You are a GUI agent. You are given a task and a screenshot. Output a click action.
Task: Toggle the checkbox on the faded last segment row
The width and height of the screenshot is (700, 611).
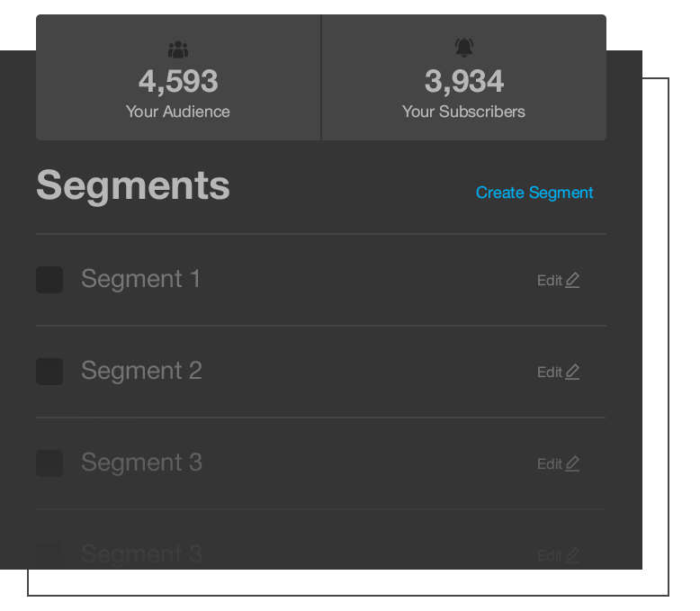coord(49,554)
